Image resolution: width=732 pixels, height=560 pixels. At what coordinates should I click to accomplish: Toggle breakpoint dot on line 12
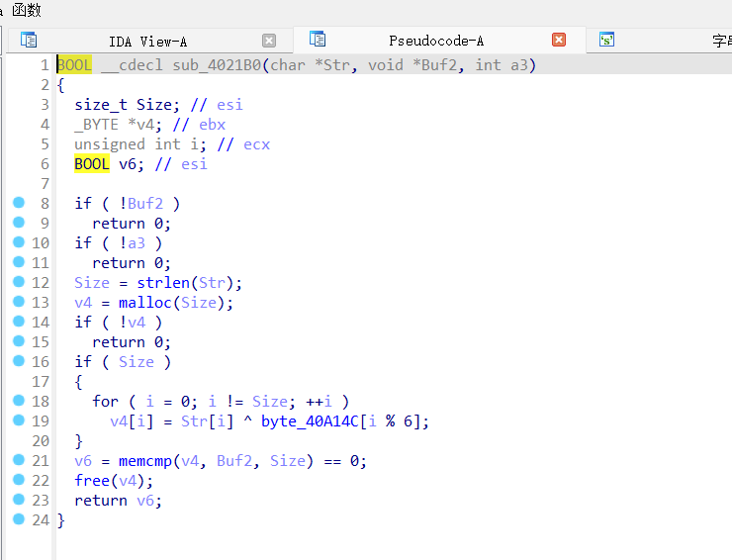click(x=19, y=282)
